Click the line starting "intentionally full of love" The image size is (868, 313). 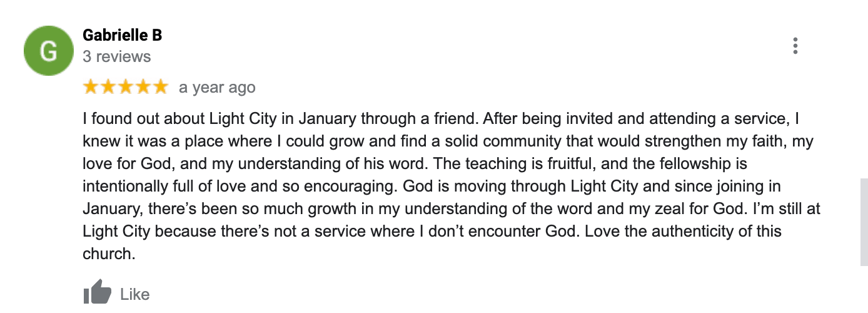click(431, 186)
